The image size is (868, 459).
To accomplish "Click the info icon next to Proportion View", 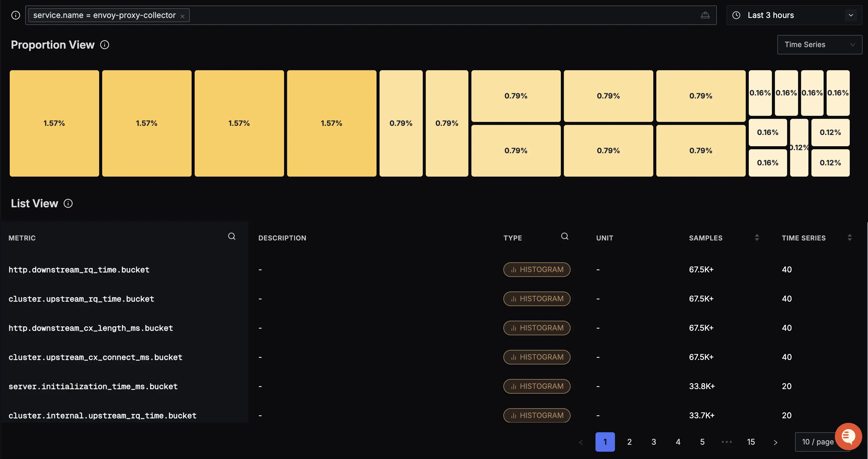I will click(x=105, y=44).
